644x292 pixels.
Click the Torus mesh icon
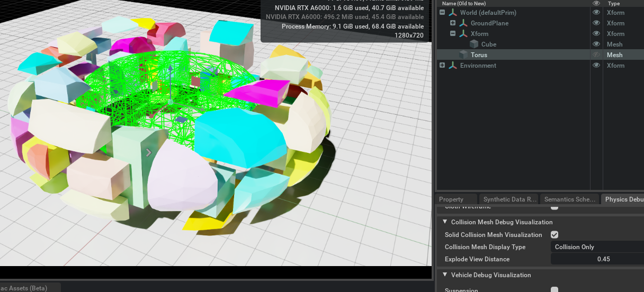point(463,55)
